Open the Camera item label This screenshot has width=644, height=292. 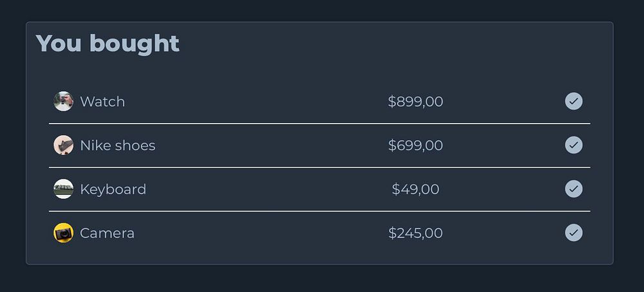click(107, 233)
